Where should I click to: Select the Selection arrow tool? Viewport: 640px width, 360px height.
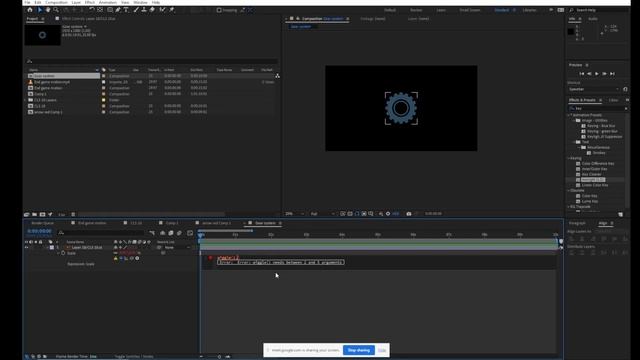pyautogui.click(x=40, y=10)
